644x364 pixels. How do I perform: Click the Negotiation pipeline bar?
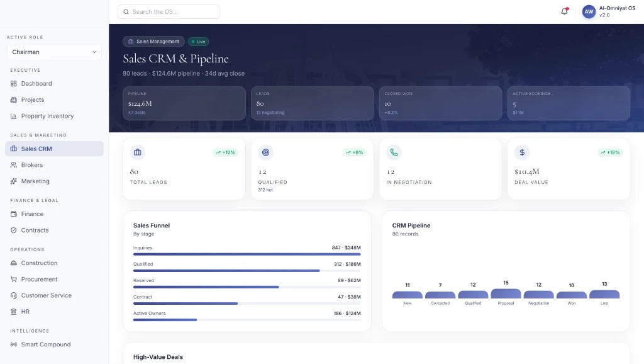click(x=538, y=294)
